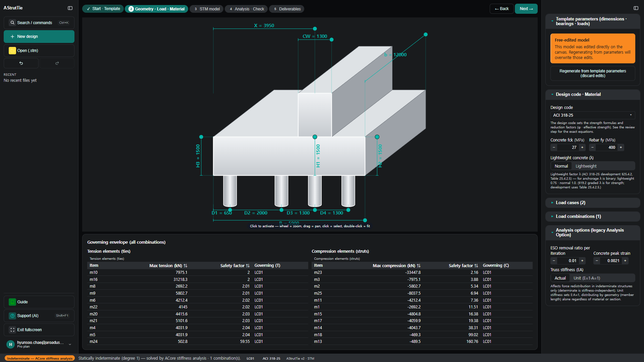Open the account menu chevron
Viewport: 644px width, 362px height.
point(70,344)
